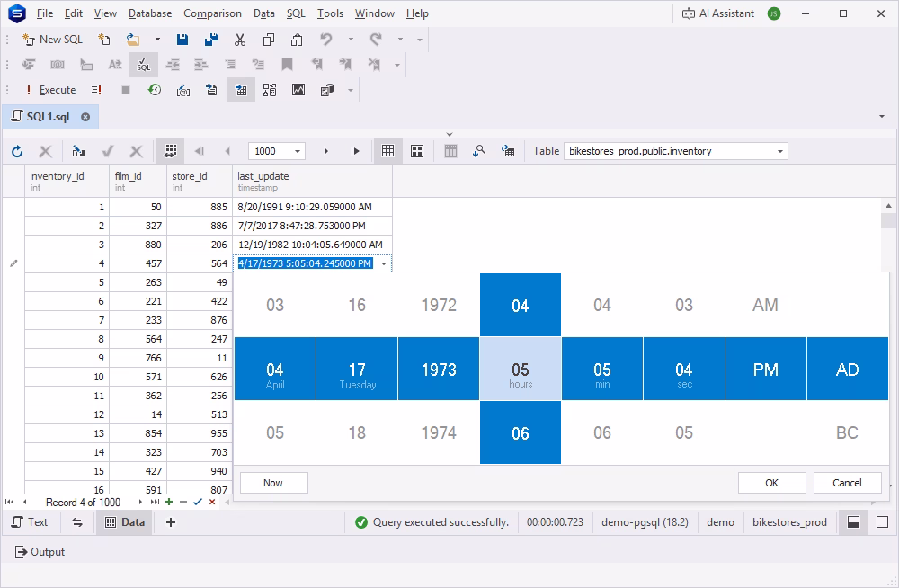Select BC era in picker
Viewport: 899px width, 588px height.
[x=848, y=432]
